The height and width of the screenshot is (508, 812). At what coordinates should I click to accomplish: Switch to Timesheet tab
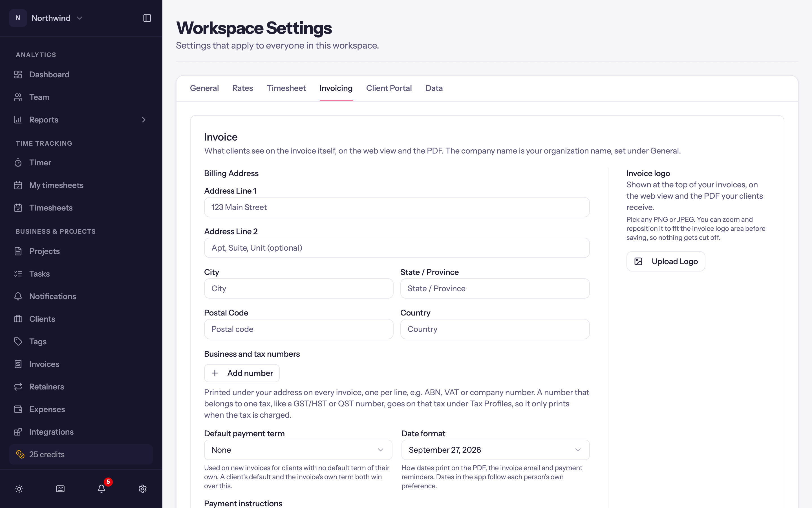pyautogui.click(x=286, y=88)
